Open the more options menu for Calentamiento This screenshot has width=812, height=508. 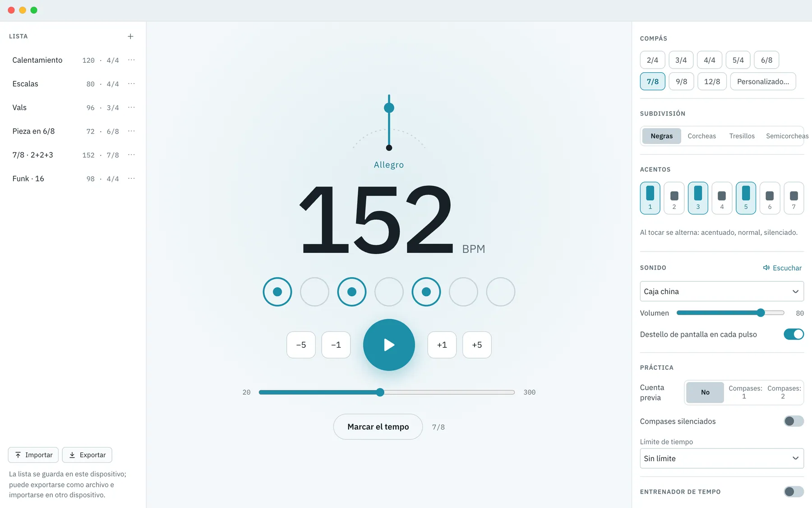(131, 60)
